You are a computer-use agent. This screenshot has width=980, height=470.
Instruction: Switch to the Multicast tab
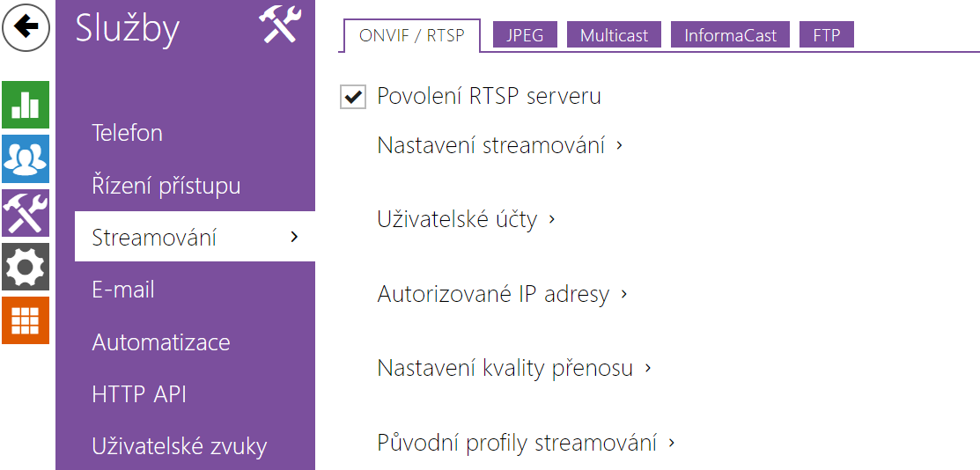tap(614, 35)
